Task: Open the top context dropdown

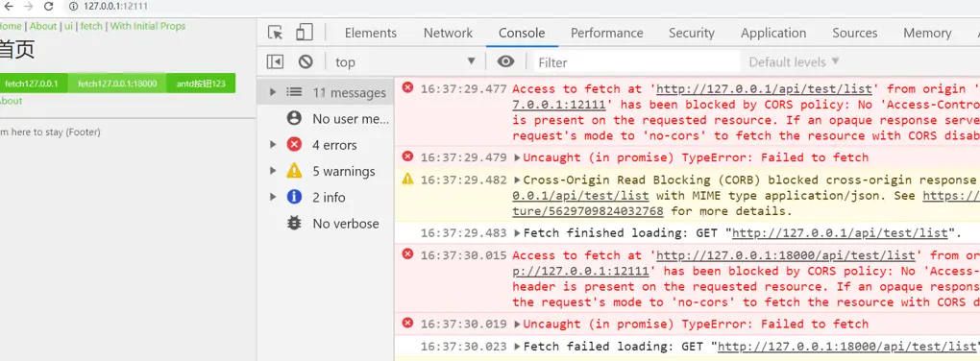Action: [x=405, y=61]
